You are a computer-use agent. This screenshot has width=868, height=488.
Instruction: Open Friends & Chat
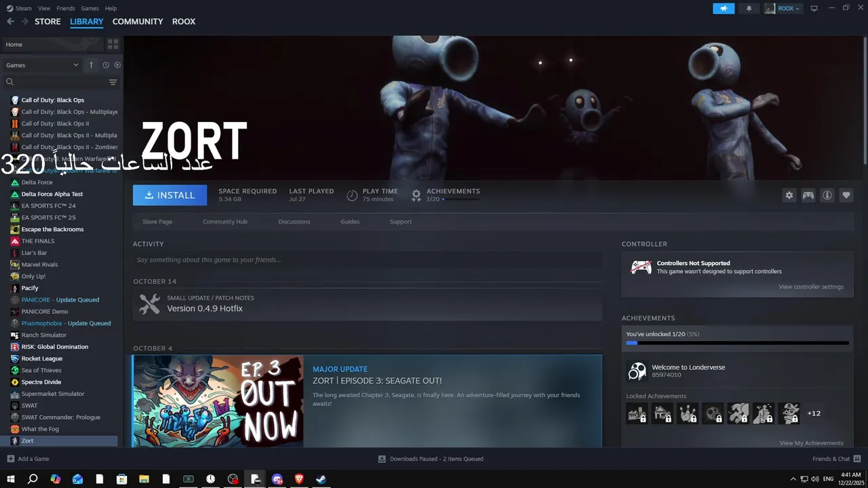tap(836, 459)
